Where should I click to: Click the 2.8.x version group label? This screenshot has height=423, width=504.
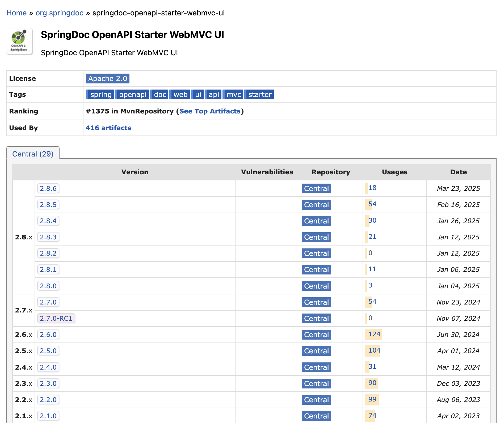[x=24, y=237]
